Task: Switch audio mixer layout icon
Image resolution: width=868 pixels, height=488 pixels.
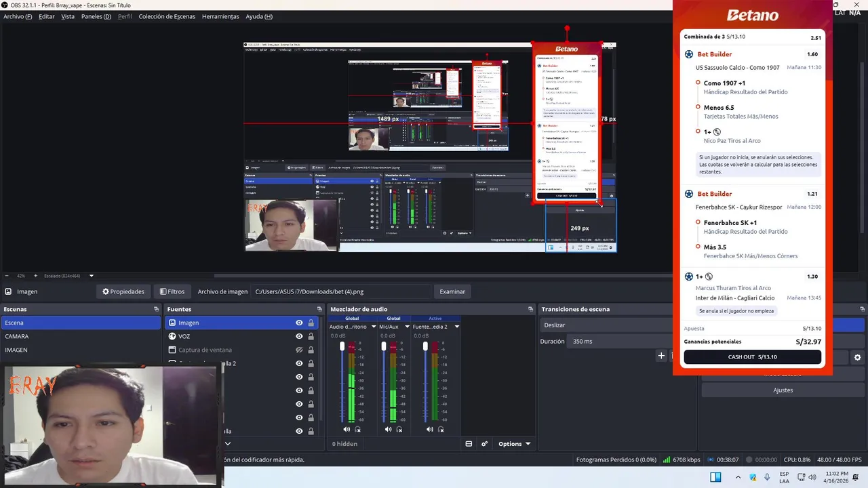Action: pos(469,444)
